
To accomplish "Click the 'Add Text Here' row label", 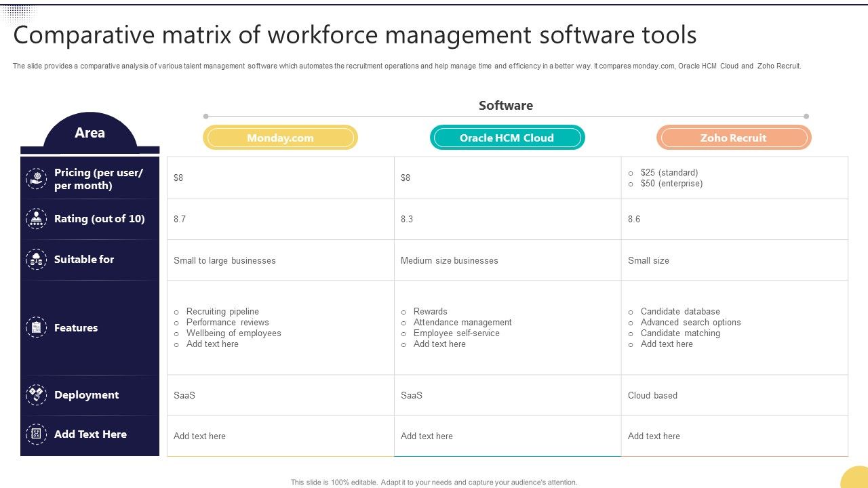I will (90, 434).
